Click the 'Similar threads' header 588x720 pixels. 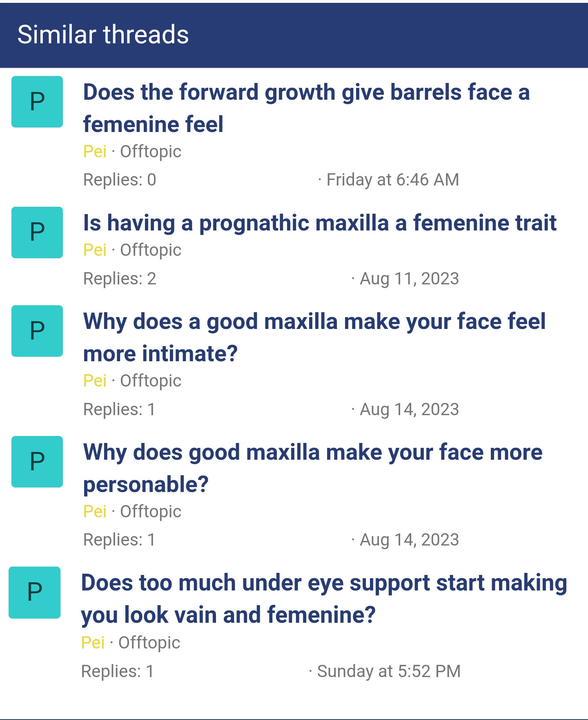[103, 34]
